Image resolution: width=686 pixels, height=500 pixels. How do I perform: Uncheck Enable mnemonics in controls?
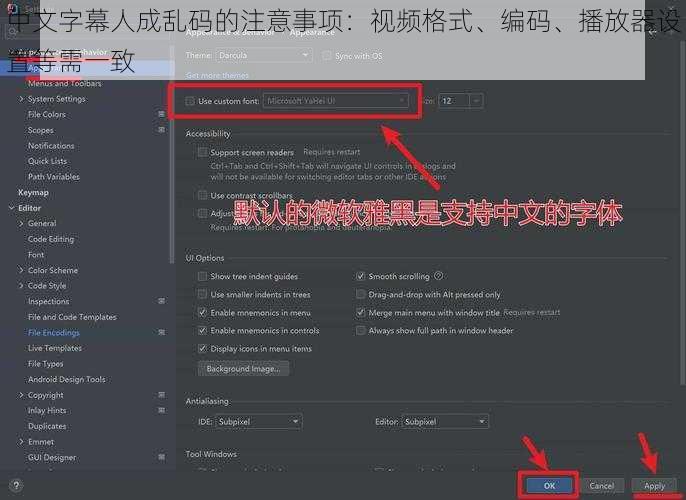pyautogui.click(x=202, y=330)
